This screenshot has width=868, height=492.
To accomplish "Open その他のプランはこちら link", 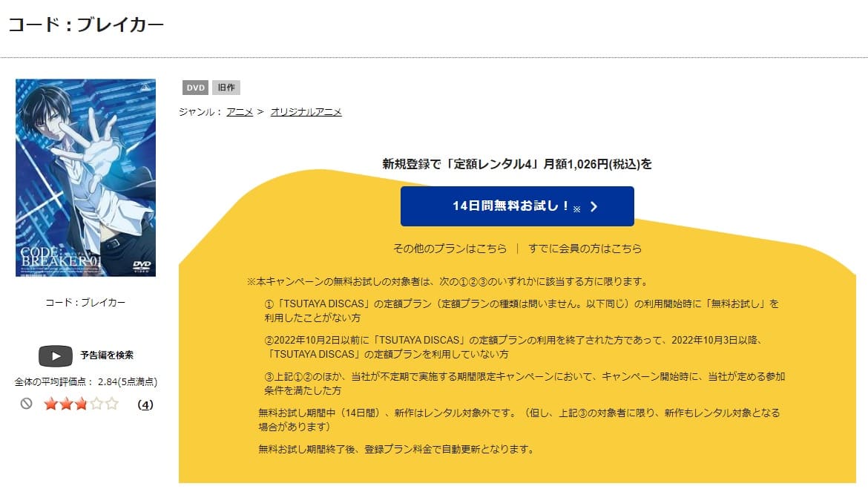I will [x=450, y=249].
